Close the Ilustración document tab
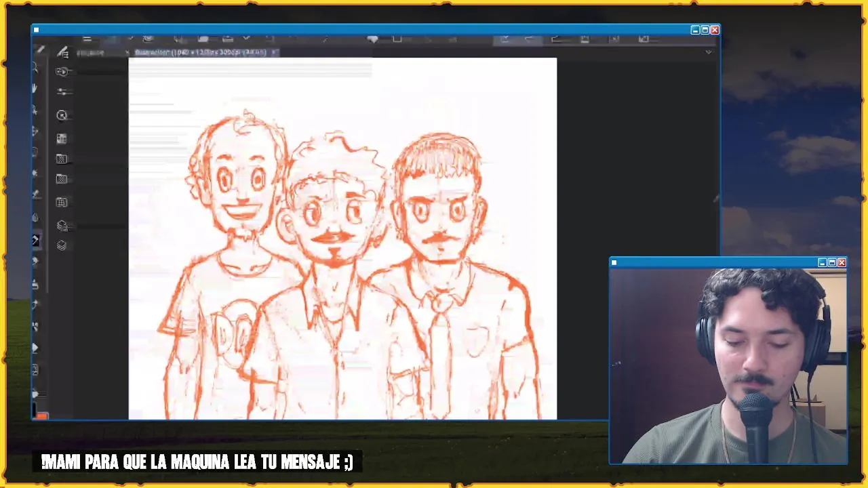 click(274, 52)
